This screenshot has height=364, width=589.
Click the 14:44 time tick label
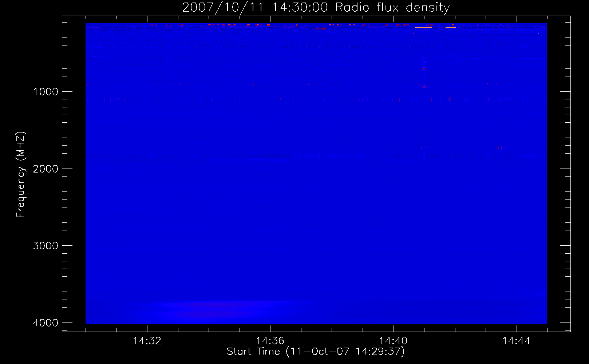coord(516,341)
